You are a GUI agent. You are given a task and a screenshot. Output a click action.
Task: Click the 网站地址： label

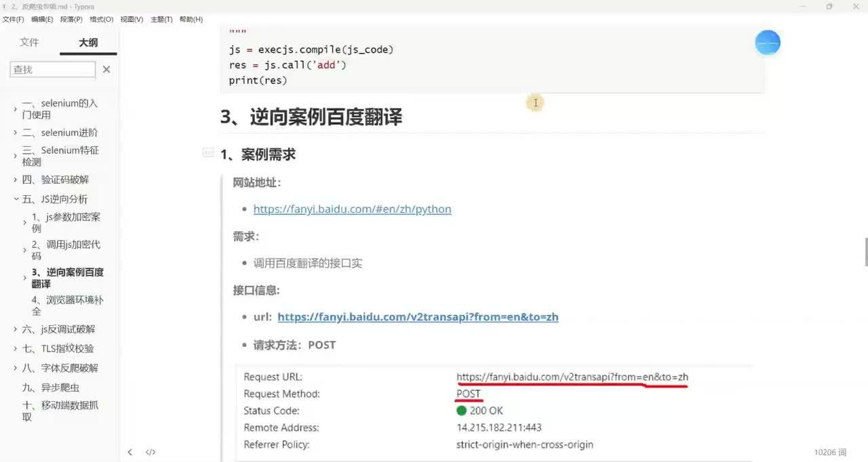pyautogui.click(x=257, y=182)
